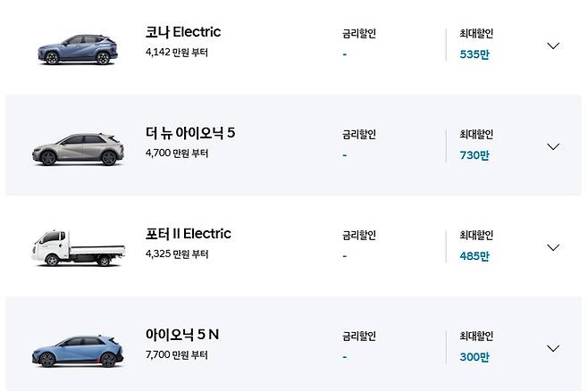This screenshot has width=588, height=391.
Task: Open the 아이오닉 5 N model name link
Action: tap(182, 335)
